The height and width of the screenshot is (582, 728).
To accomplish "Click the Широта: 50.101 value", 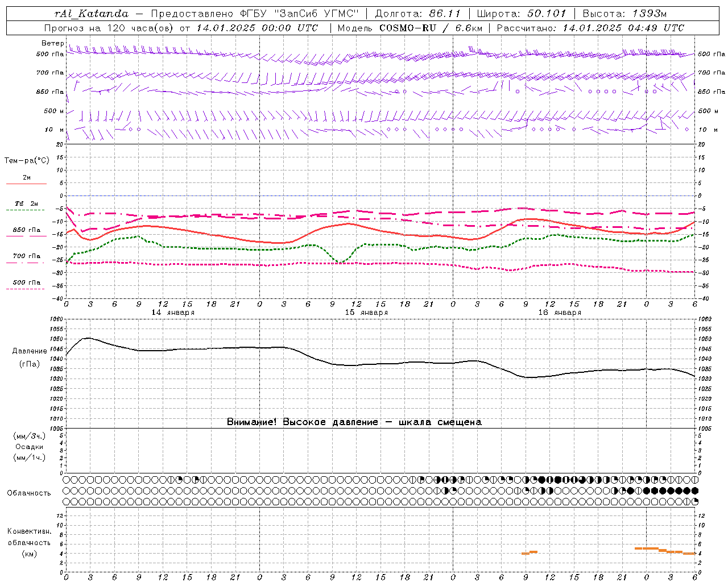I will pos(522,14).
